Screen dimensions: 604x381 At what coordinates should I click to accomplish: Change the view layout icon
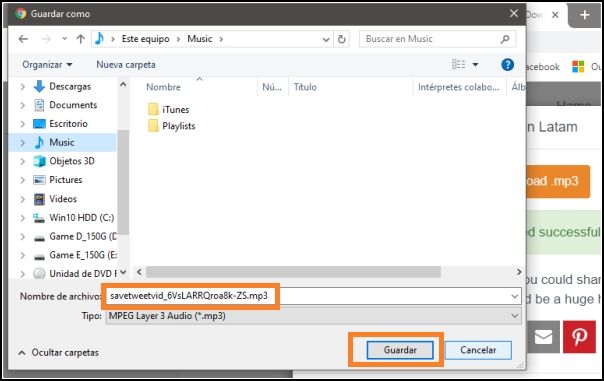coord(458,64)
